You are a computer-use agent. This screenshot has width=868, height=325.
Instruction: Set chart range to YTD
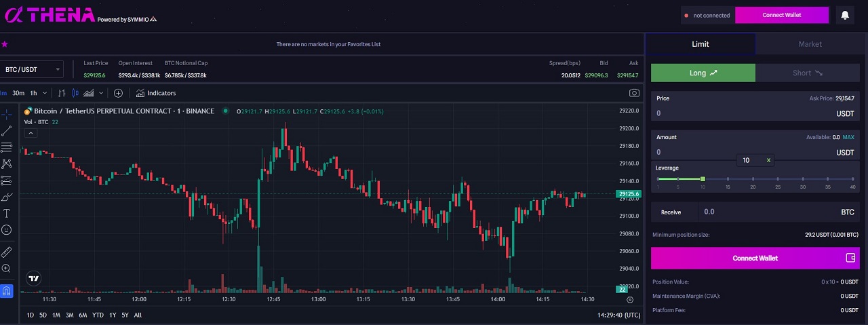pyautogui.click(x=98, y=315)
